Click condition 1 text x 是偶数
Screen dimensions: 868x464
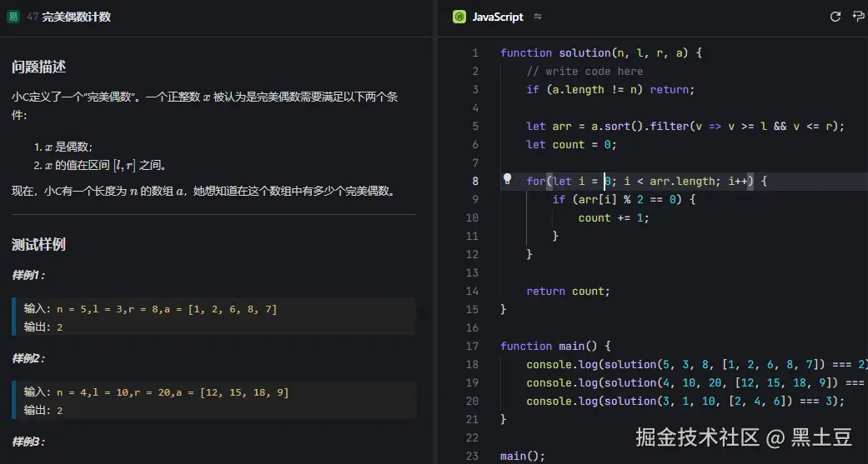coord(68,147)
